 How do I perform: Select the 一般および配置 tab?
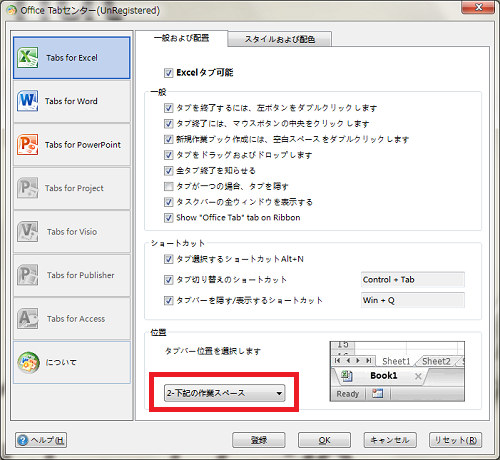coord(182,38)
